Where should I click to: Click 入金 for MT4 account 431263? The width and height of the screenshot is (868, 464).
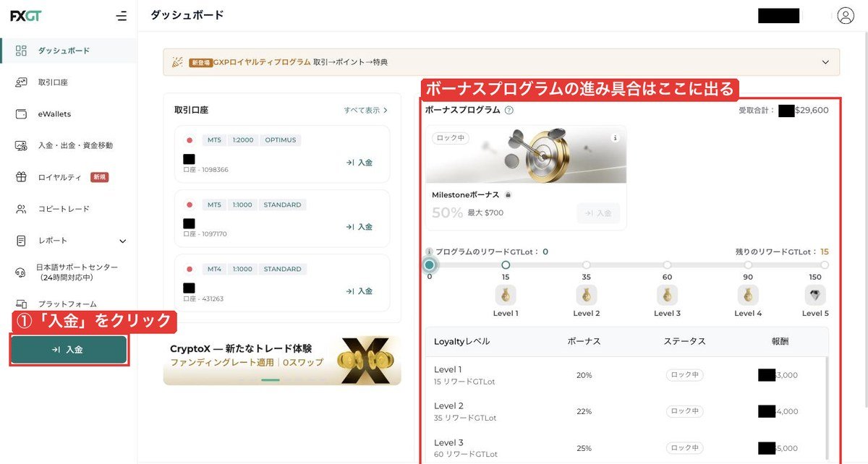tap(359, 291)
